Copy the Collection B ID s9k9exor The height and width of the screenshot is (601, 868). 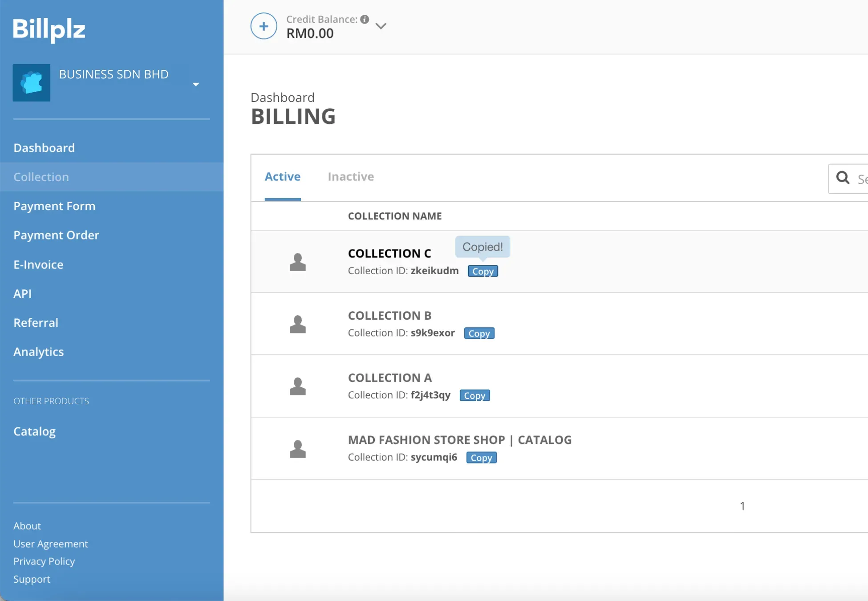pyautogui.click(x=479, y=333)
